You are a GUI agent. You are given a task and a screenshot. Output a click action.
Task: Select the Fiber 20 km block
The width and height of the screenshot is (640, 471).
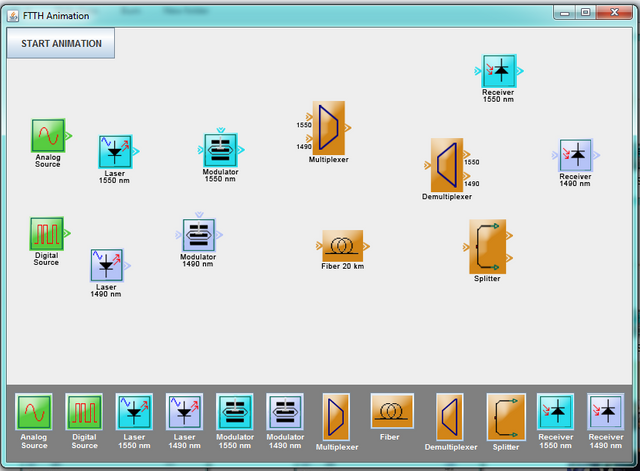[x=342, y=246]
